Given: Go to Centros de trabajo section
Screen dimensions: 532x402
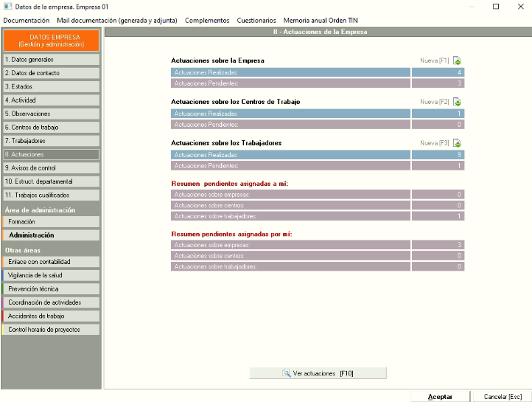Looking at the screenshot, I should [50, 128].
